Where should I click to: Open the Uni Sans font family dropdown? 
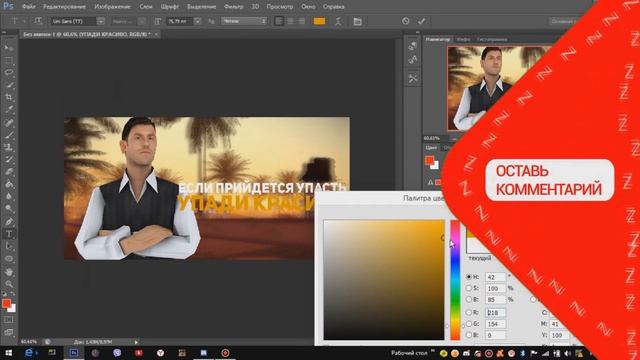(x=100, y=21)
